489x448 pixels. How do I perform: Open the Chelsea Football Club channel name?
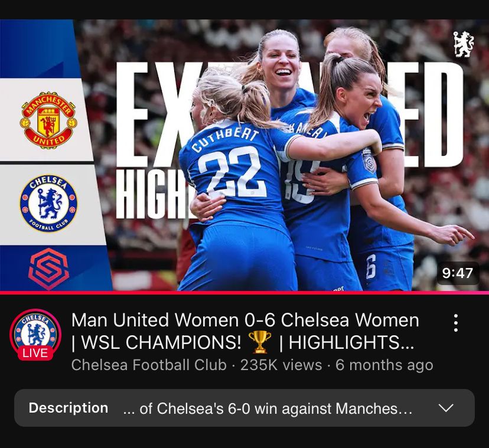point(149,365)
